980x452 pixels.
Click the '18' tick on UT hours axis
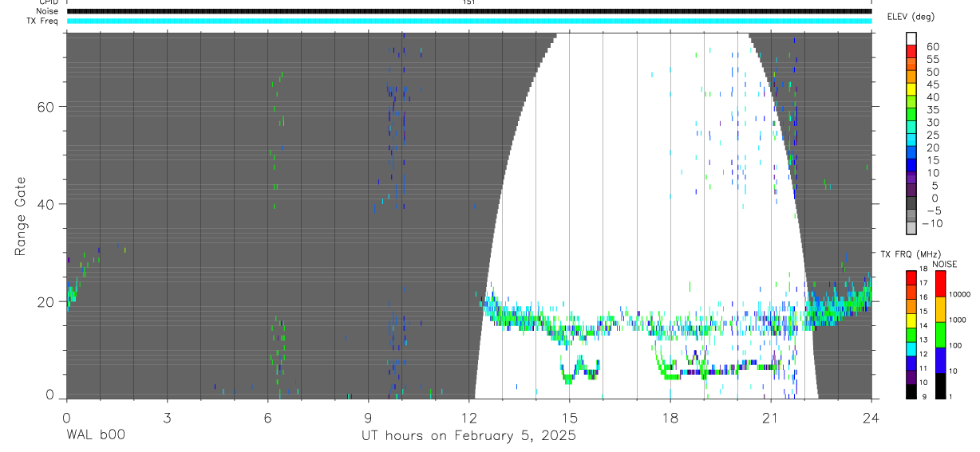coord(670,417)
